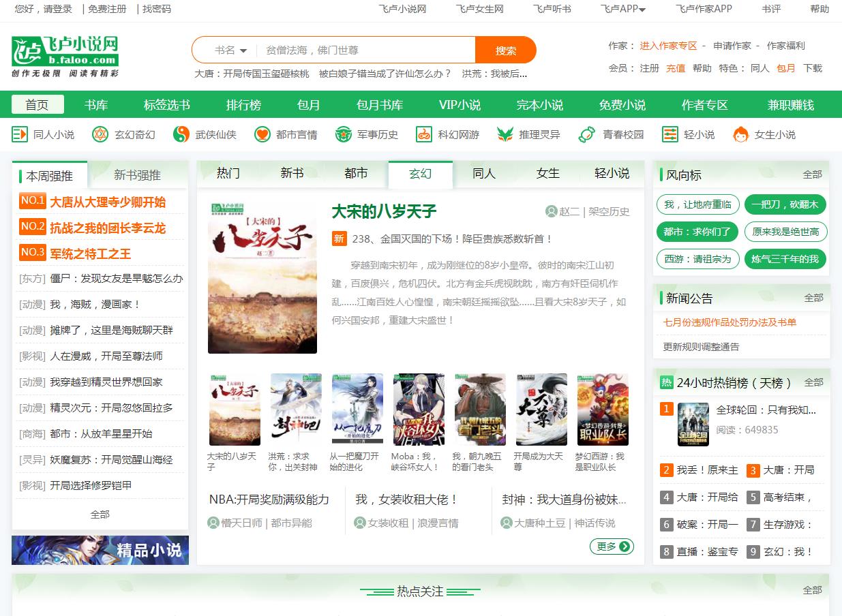The width and height of the screenshot is (842, 616).
Task: Open 僵尸：发现女友是旱魃怎么办 list entry
Action: (117, 279)
